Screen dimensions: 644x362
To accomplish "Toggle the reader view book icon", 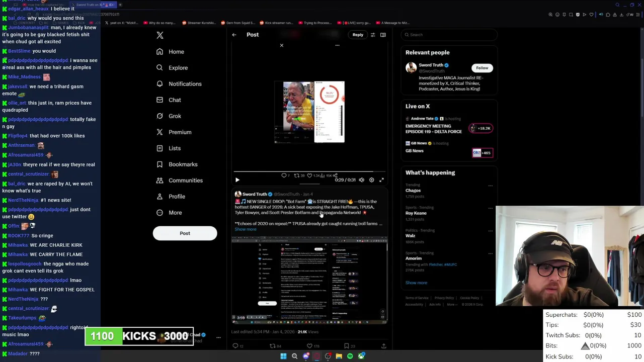I will pyautogui.click(x=383, y=35).
